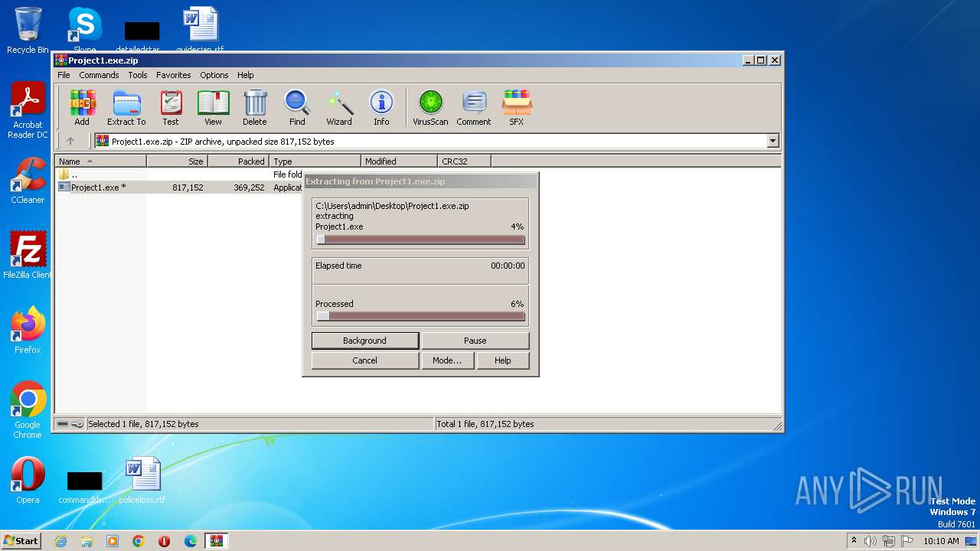Viewport: 980px width, 551px height.
Task: Open Acrobat Reader DC desktop icon
Action: pyautogui.click(x=28, y=110)
